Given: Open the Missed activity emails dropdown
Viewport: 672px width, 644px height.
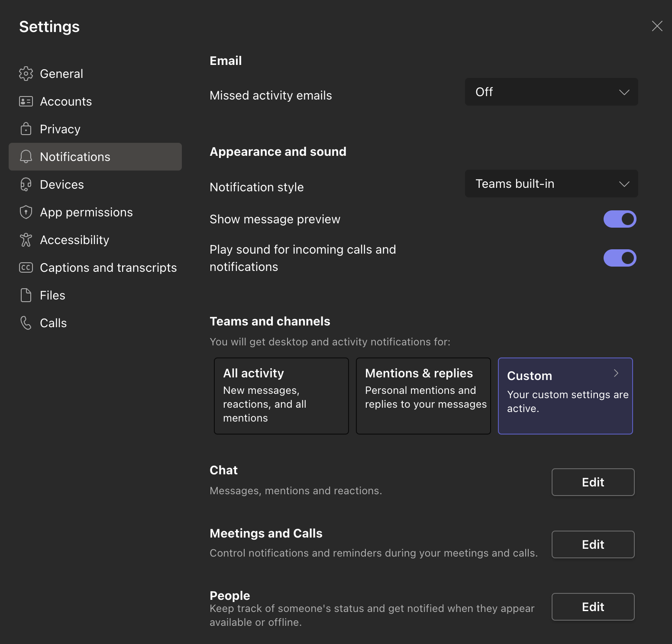Looking at the screenshot, I should (x=551, y=92).
